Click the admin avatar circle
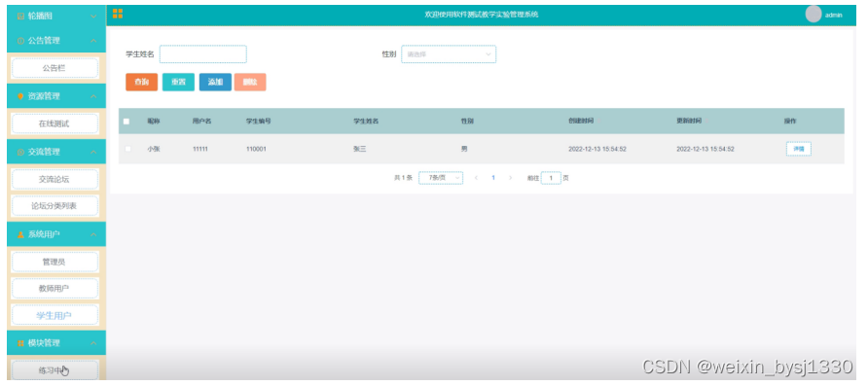The height and width of the screenshot is (386, 868). 814,15
